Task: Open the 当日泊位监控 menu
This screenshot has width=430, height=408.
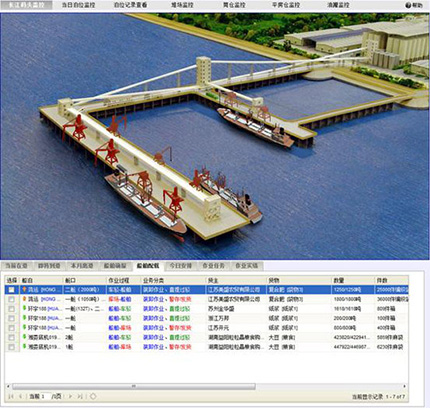Action: 79,5
